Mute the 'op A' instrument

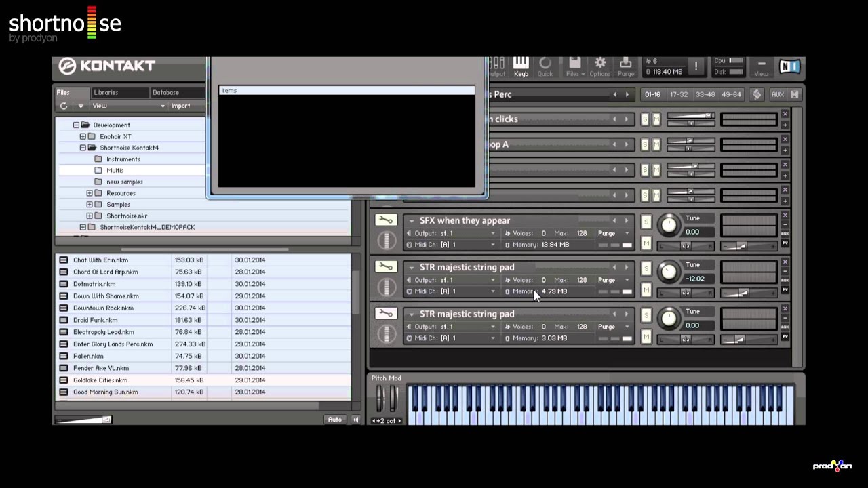point(656,144)
